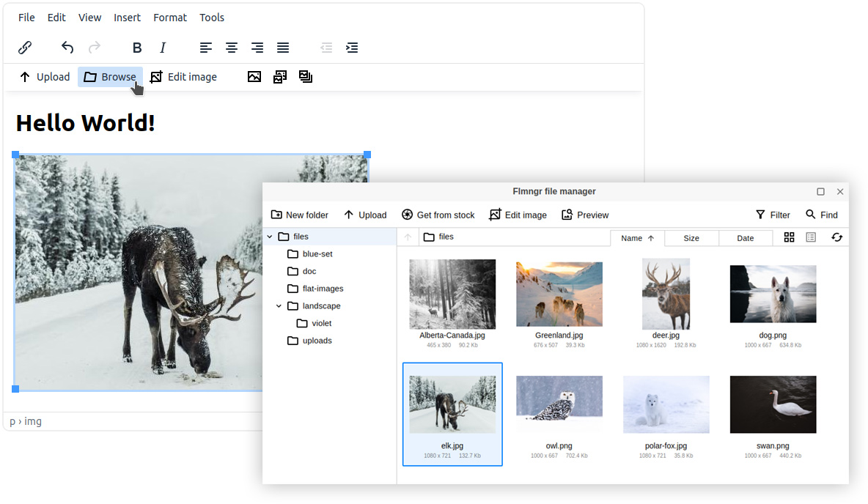
Task: Switch to list view in file manager
Action: (811, 237)
